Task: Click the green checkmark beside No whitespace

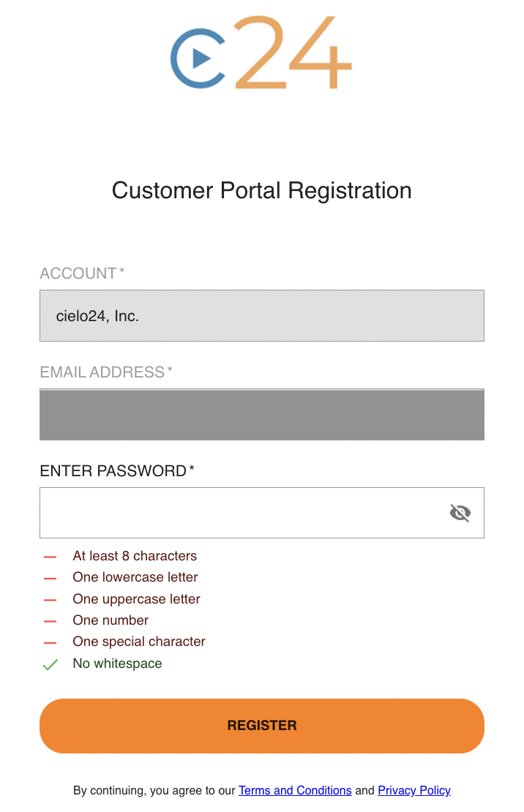Action: click(50, 664)
